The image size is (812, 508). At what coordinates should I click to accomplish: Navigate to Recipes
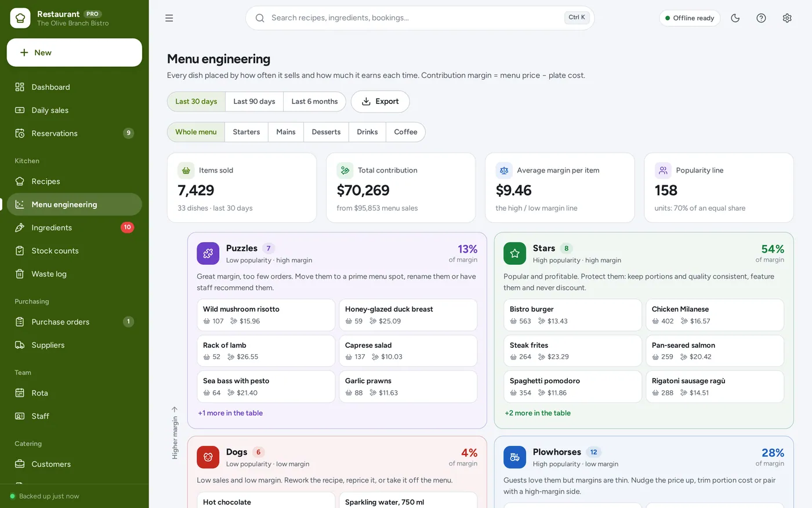coord(74,181)
